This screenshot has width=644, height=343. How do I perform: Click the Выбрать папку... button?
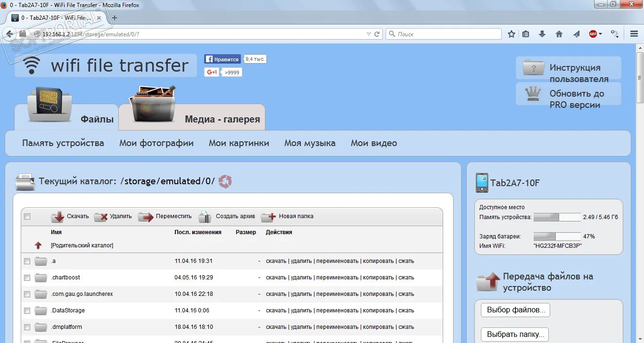tap(515, 335)
